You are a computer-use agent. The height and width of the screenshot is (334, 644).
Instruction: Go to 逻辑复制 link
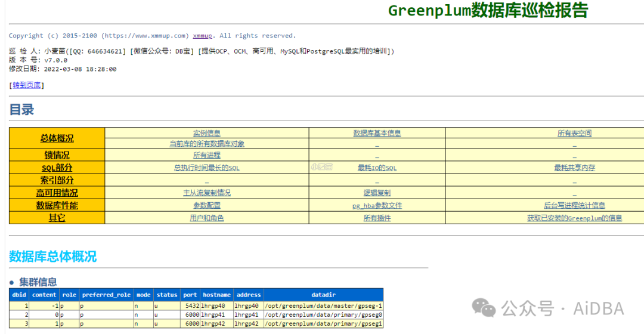[377, 193]
